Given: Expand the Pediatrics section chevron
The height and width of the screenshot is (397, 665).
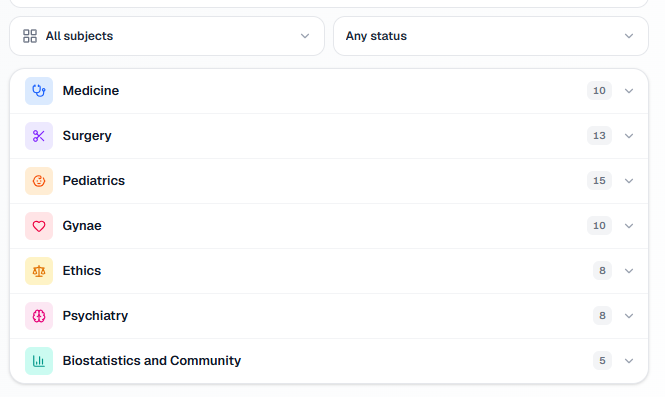Looking at the screenshot, I should point(629,181).
